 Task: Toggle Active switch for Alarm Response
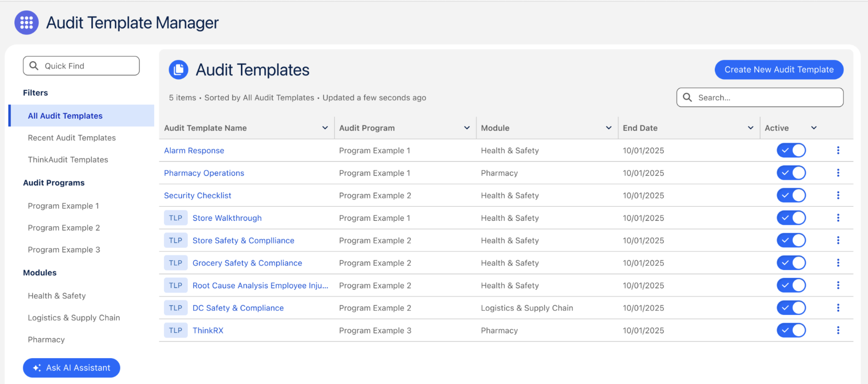pyautogui.click(x=791, y=150)
